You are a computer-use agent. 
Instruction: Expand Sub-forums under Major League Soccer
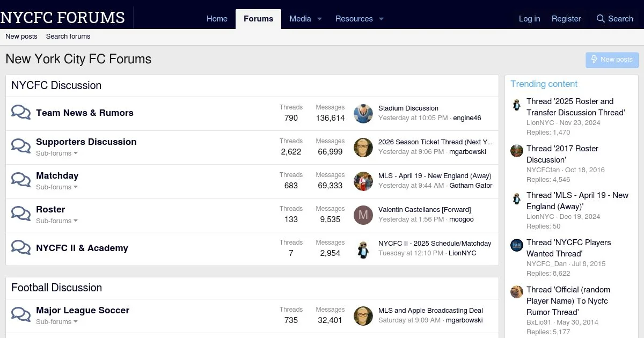point(57,322)
